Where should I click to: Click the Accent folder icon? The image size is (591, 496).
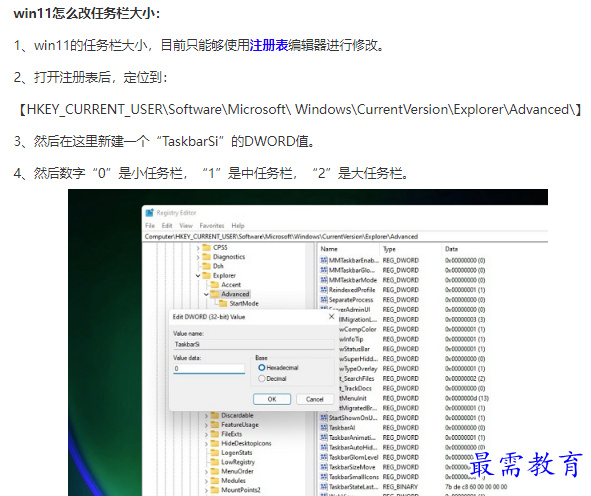pos(215,285)
